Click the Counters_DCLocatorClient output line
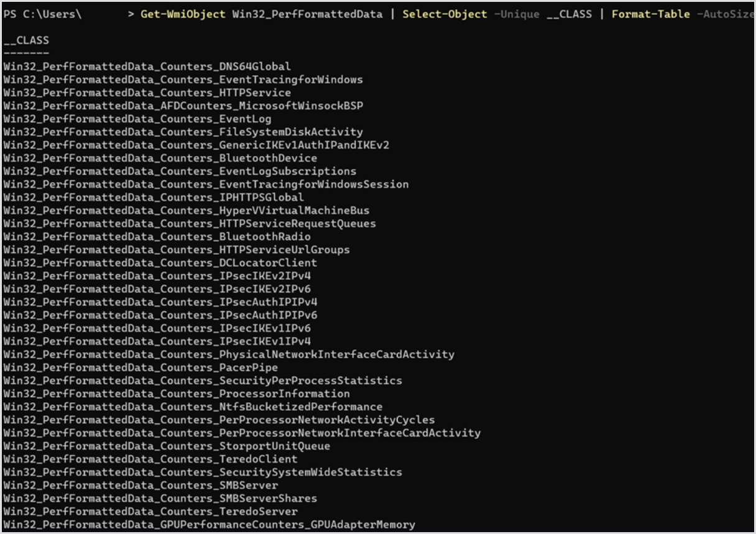 click(160, 262)
